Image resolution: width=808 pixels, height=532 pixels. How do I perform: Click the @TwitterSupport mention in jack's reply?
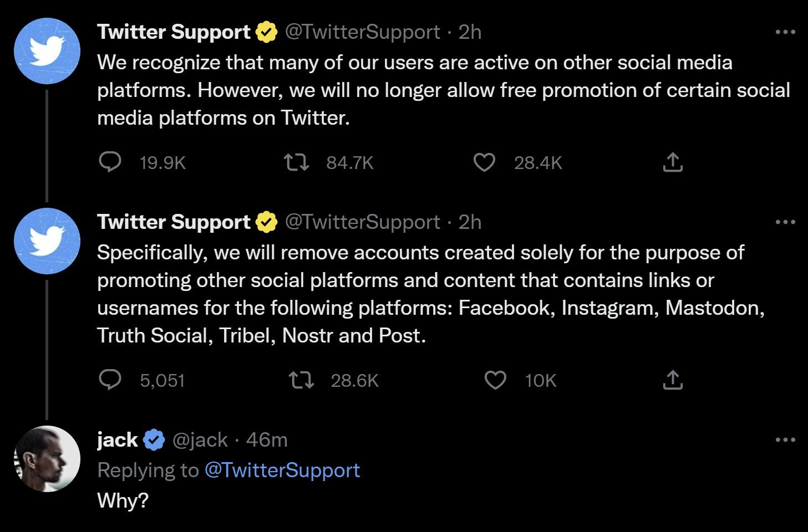282,470
